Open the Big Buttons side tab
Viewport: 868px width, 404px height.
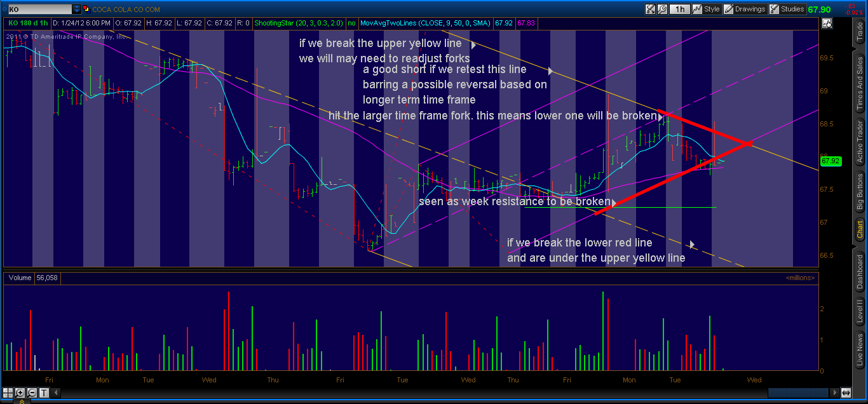point(860,192)
